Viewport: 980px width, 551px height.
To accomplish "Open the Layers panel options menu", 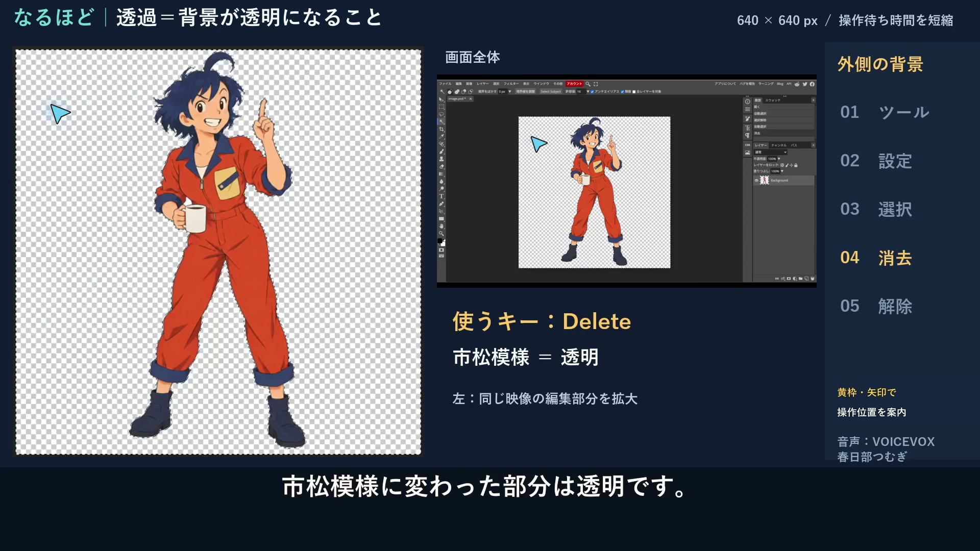I will tap(813, 145).
